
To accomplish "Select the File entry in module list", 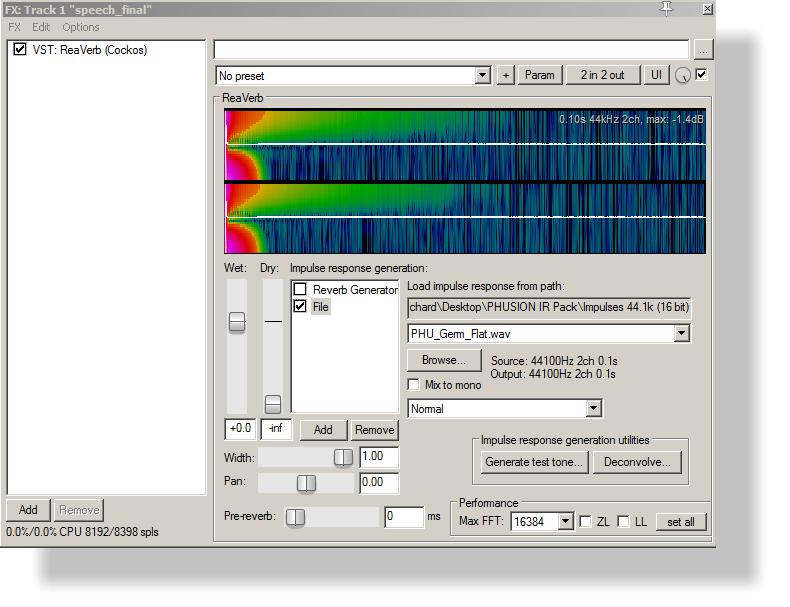I will pos(320,307).
